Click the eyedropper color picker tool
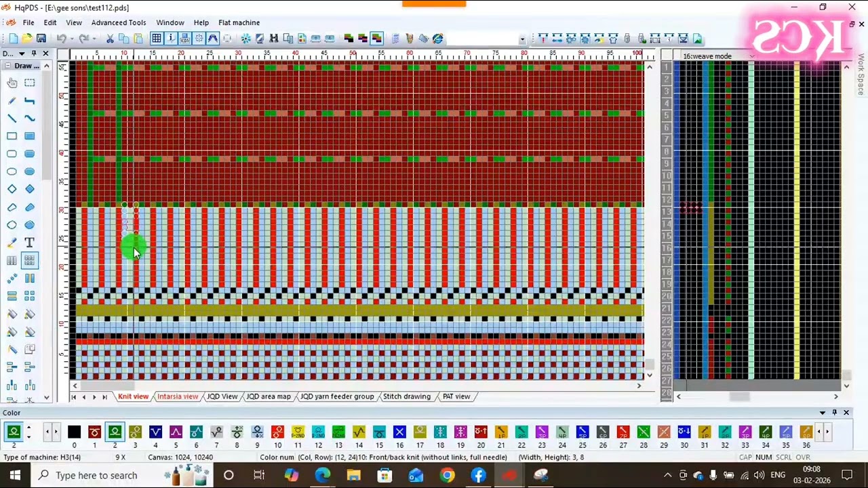The width and height of the screenshot is (868, 488). (x=12, y=242)
